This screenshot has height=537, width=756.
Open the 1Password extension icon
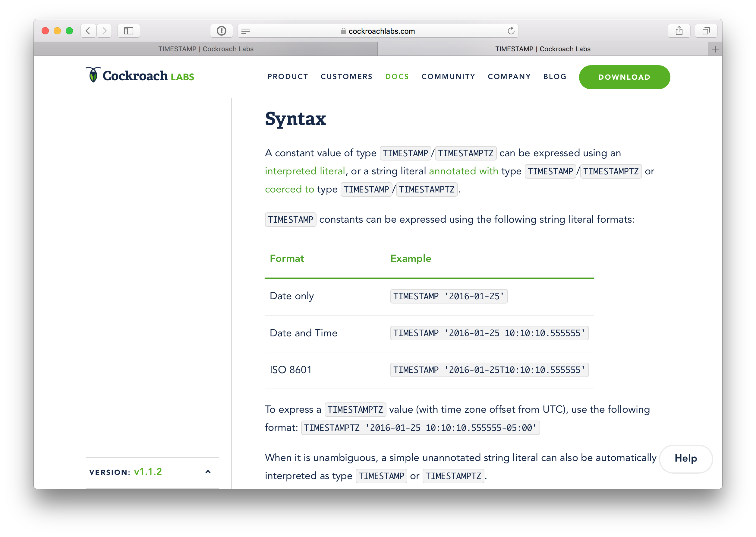221,31
